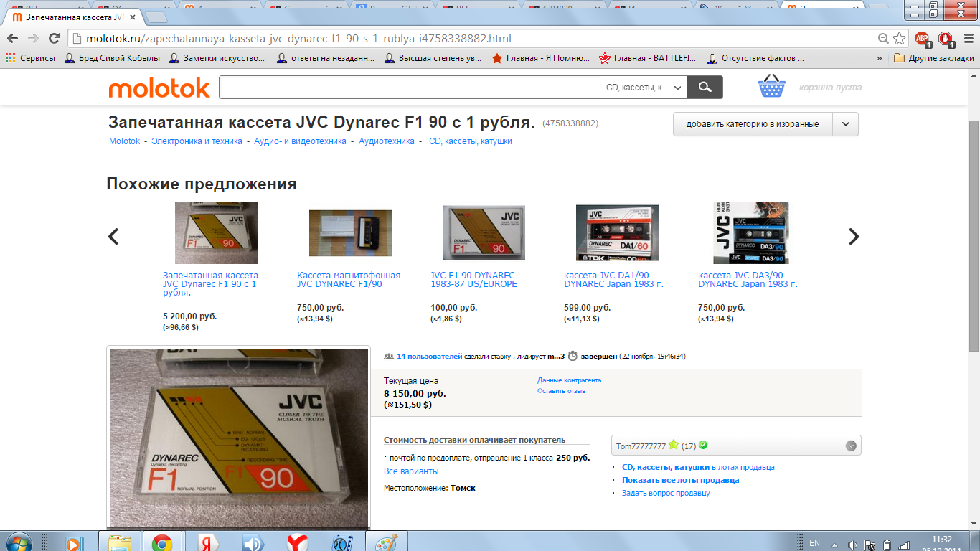Click the magnifier search button
This screenshot has height=551, width=980.
pos(705,87)
